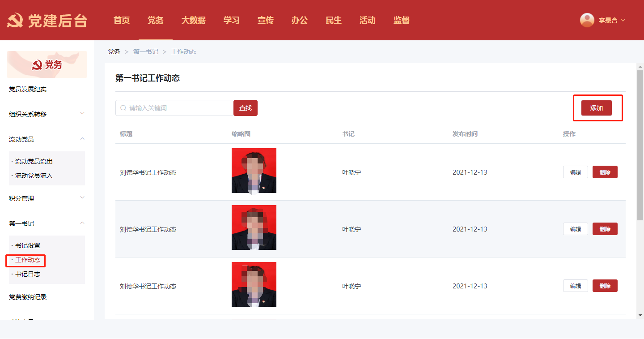Click 编辑 for the first record
The image size is (644, 339).
click(575, 172)
